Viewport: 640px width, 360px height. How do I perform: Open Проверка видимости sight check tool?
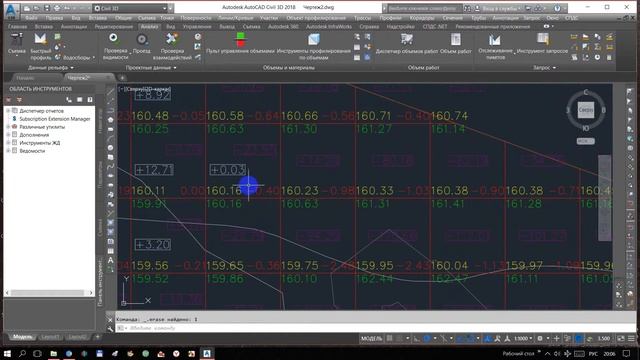pyautogui.click(x=115, y=46)
